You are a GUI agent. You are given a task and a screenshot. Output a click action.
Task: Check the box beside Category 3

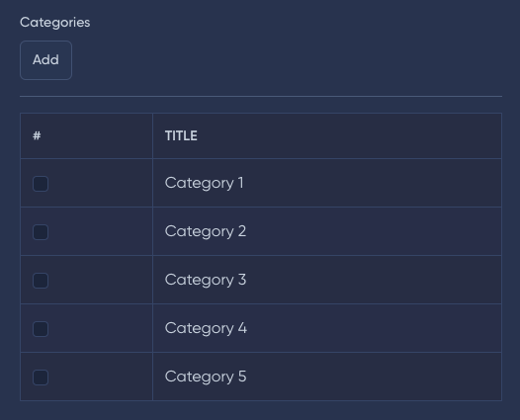point(41,281)
